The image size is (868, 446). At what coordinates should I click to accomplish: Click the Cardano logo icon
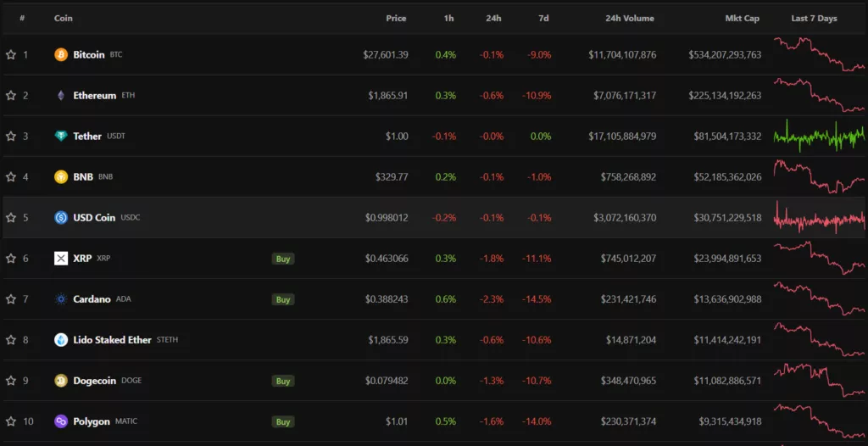(x=61, y=298)
